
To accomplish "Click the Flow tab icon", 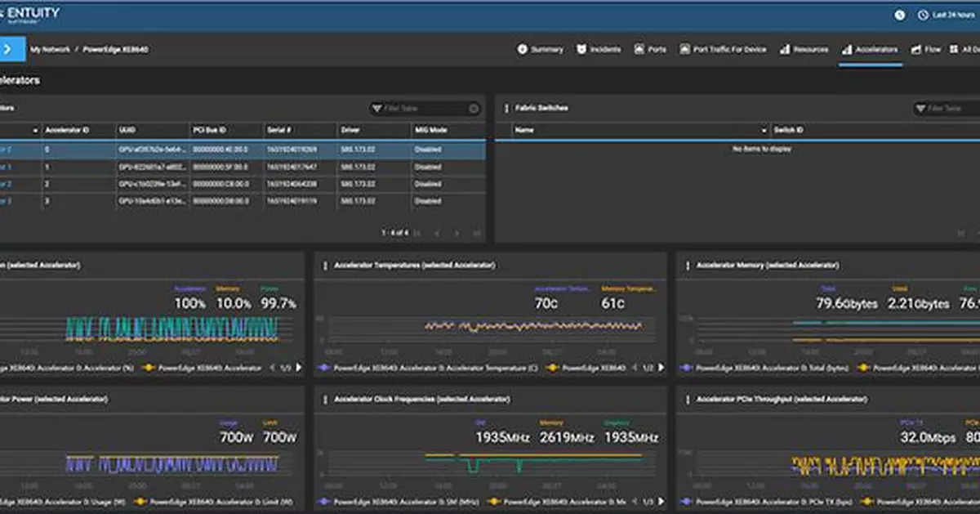I will [x=917, y=50].
